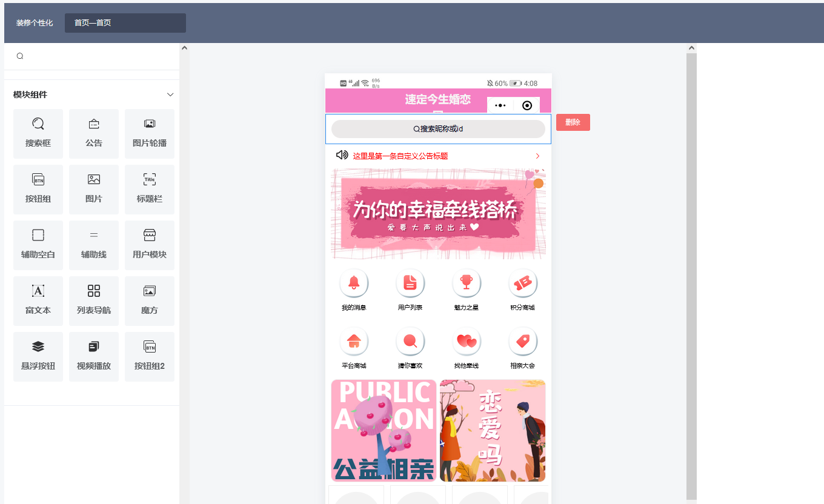This screenshot has width=824, height=504.
Task: Add the 辅助线 divider line component
Action: pos(94,245)
